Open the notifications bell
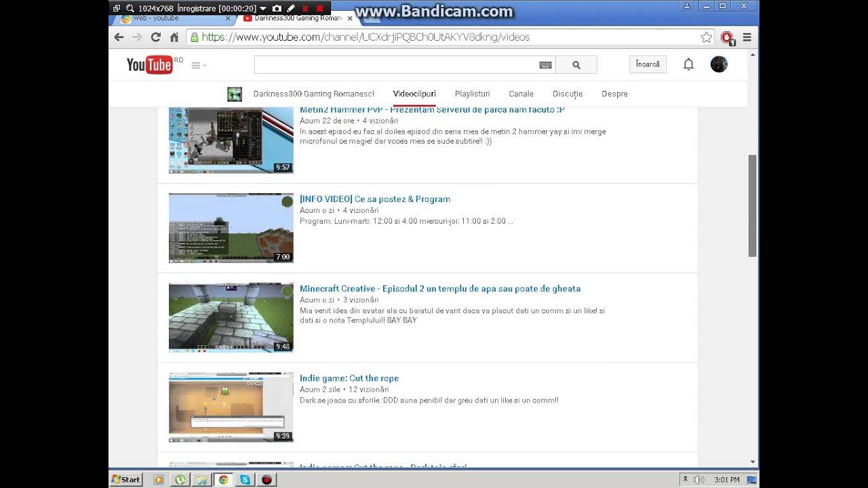 click(x=688, y=64)
